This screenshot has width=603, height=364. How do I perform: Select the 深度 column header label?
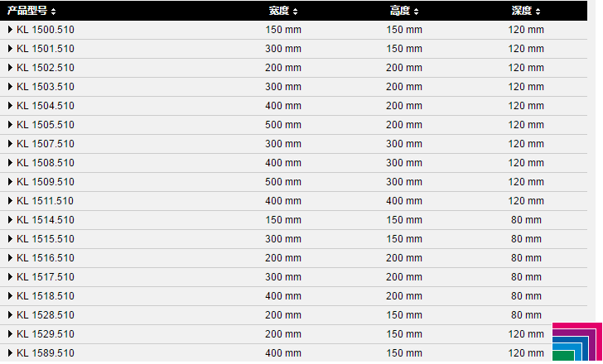point(522,11)
